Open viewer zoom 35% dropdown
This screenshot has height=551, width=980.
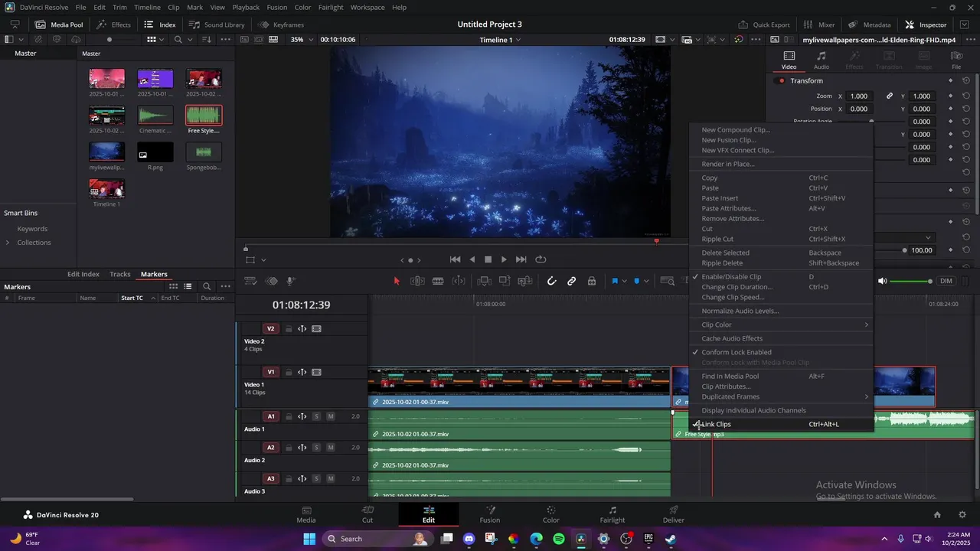click(x=302, y=39)
